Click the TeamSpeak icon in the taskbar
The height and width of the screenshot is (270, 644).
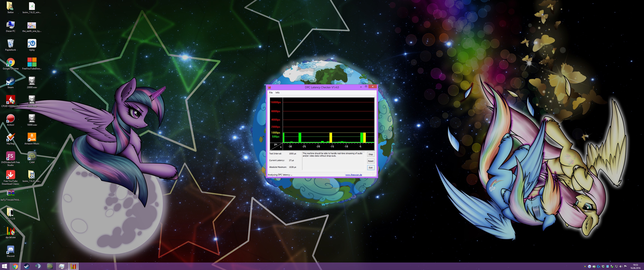point(38,266)
